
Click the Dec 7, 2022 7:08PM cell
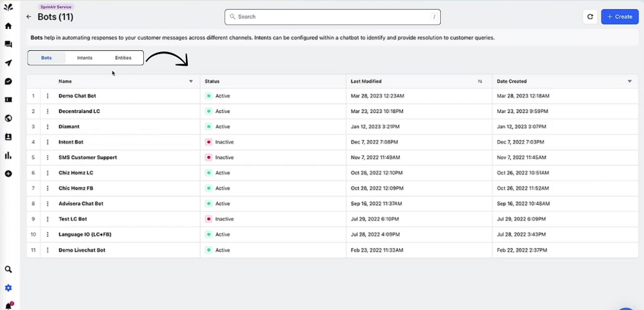pyautogui.click(x=374, y=142)
